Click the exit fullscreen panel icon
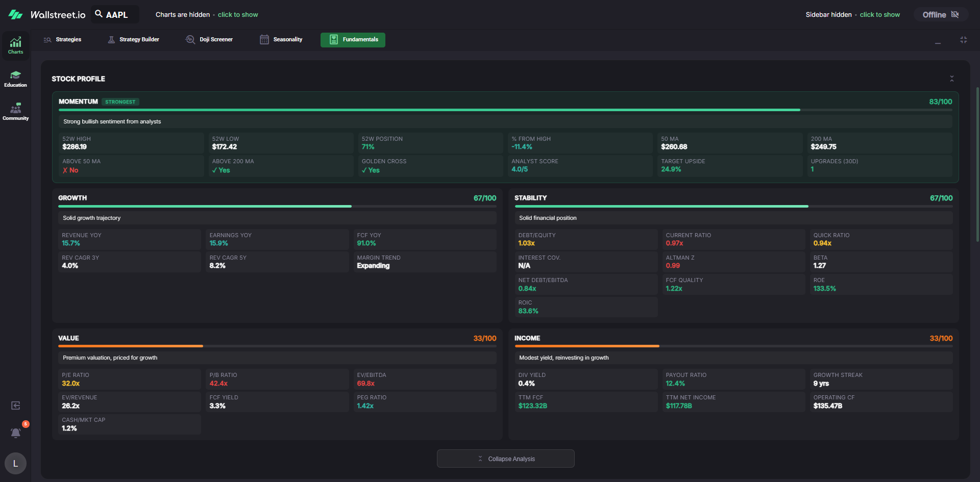The width and height of the screenshot is (980, 482). click(963, 40)
